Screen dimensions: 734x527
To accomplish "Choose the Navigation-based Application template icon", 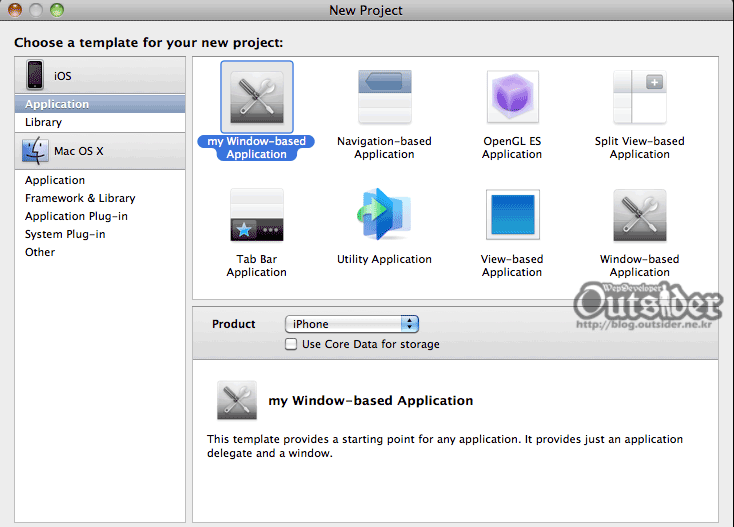I will (x=385, y=97).
